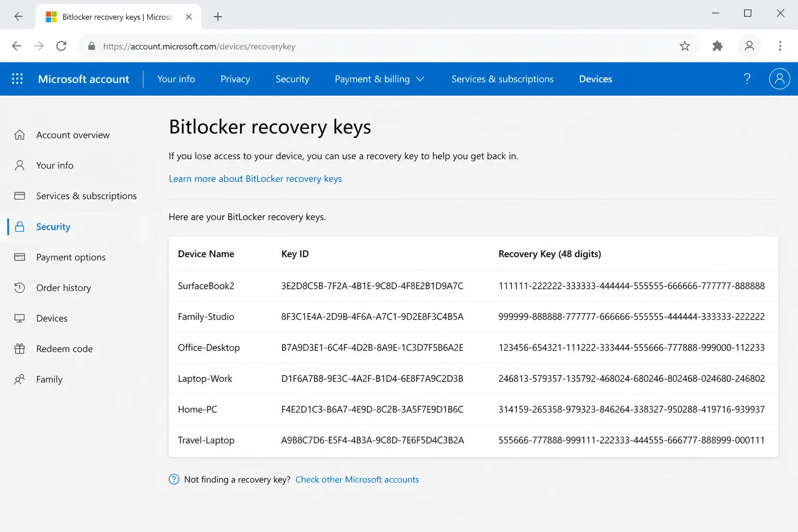Click Key ID 3E2D8C5B-7F2A-4B1E-9C8D-4F8E2B1D9A7C

372,286
